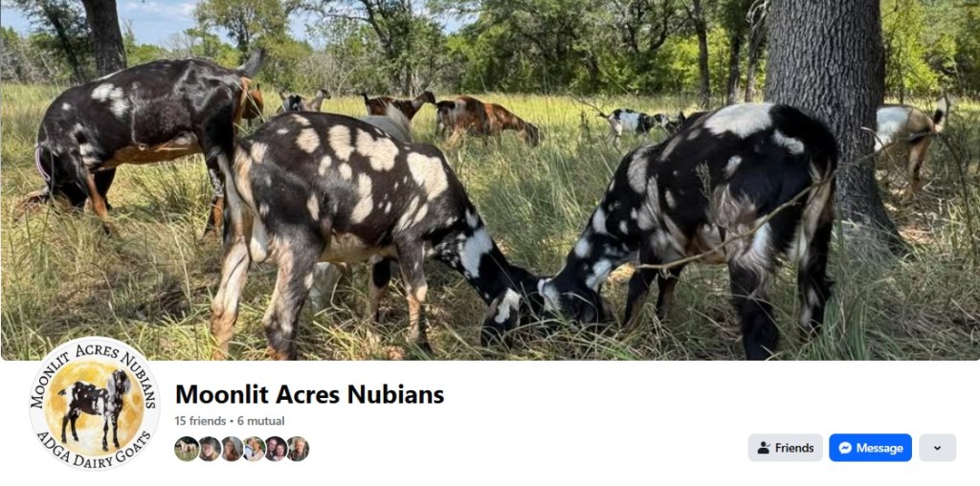Screen dimensions: 980x486
Task: Open the friend avatar showing a kissing couple
Action: tap(254, 449)
